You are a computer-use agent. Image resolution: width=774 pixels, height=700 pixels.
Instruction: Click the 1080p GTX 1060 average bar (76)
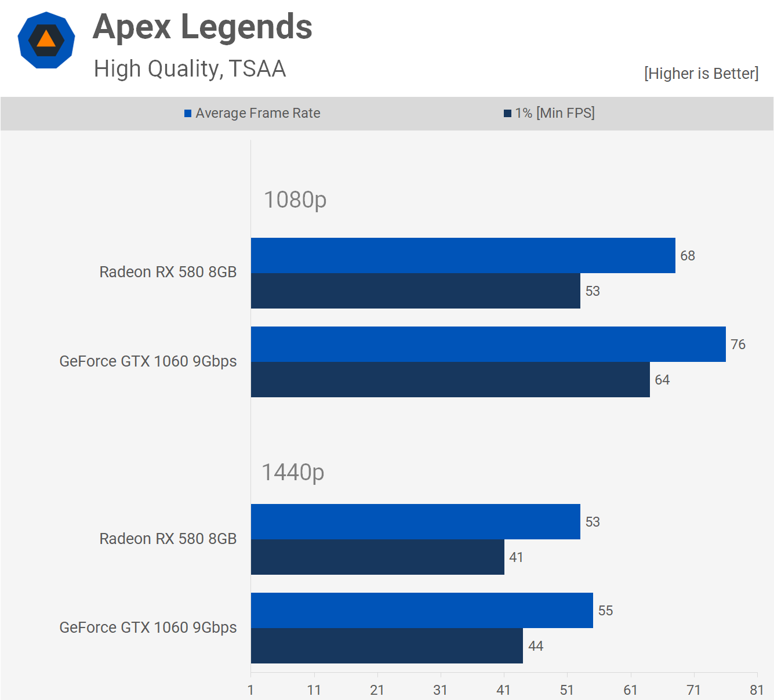coord(488,344)
